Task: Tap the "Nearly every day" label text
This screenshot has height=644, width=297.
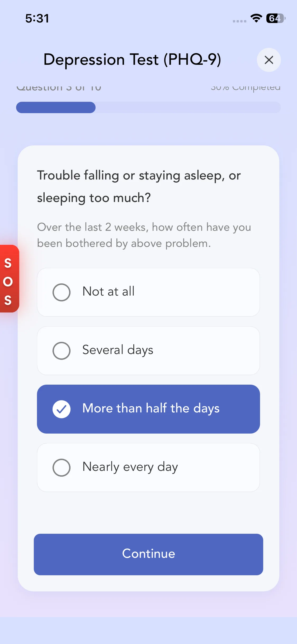Action: (x=130, y=467)
